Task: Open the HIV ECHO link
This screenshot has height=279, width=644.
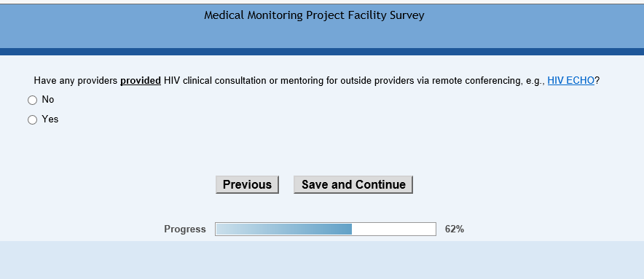Action: point(571,81)
